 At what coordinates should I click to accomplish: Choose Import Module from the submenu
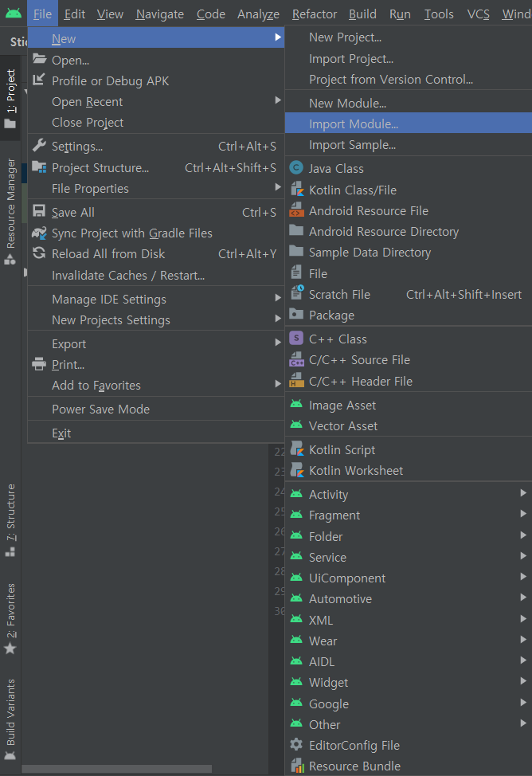tap(409, 123)
